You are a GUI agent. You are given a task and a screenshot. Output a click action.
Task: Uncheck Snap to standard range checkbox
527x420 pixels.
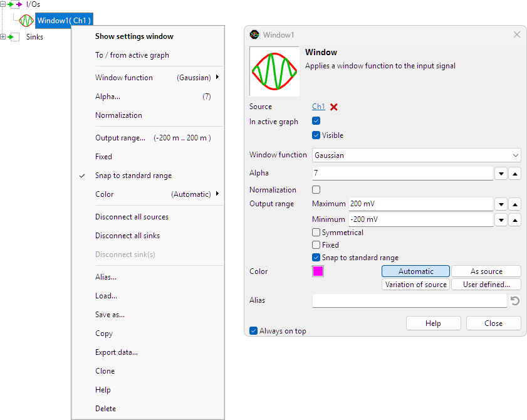[316, 258]
